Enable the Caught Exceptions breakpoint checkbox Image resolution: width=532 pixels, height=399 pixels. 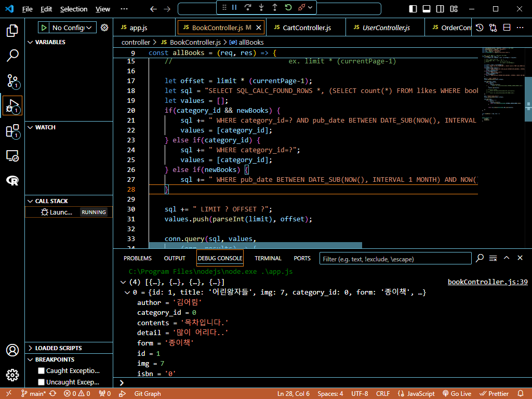click(x=42, y=370)
